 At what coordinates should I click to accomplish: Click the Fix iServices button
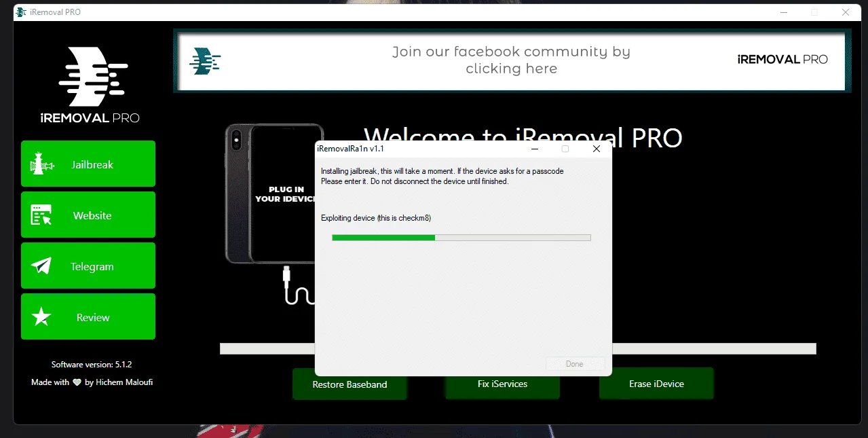(502, 384)
